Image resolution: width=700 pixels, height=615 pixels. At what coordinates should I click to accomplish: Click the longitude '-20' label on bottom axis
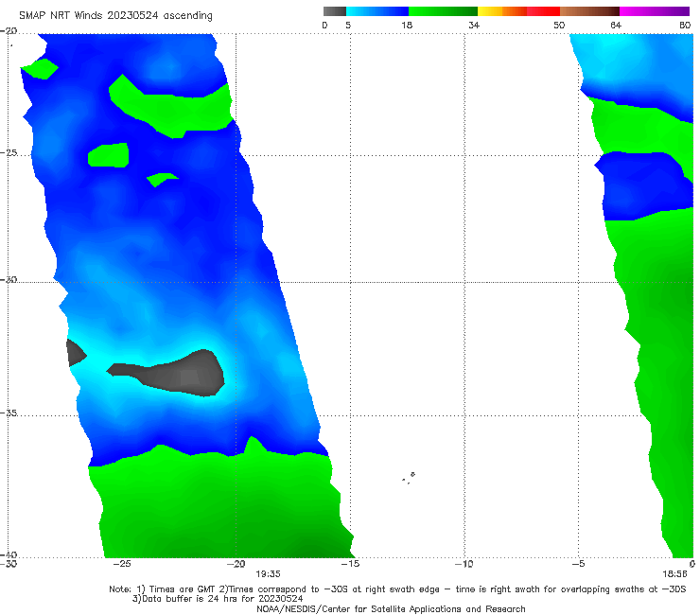click(x=236, y=564)
